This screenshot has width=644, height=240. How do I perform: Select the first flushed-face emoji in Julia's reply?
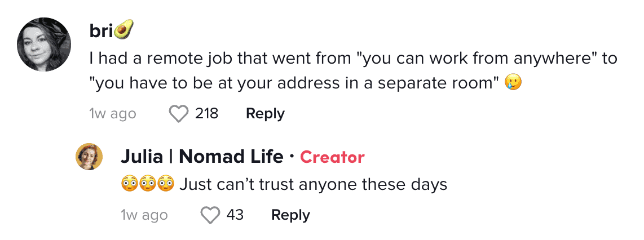tap(129, 184)
